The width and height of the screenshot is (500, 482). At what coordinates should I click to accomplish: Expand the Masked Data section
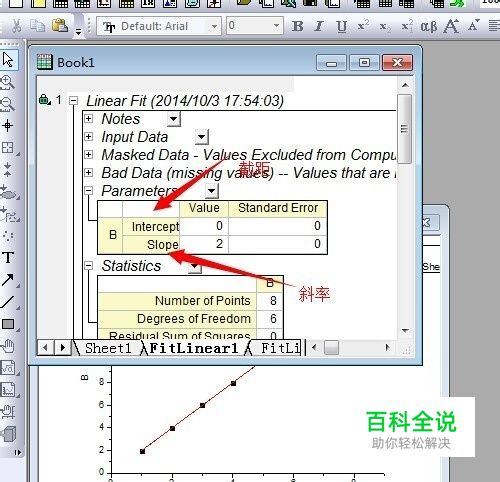pos(88,154)
